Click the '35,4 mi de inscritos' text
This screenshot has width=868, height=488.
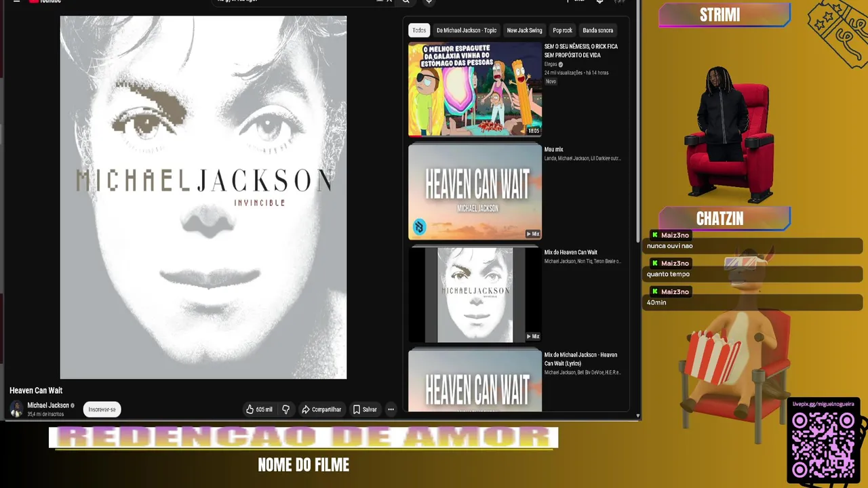pyautogui.click(x=45, y=414)
